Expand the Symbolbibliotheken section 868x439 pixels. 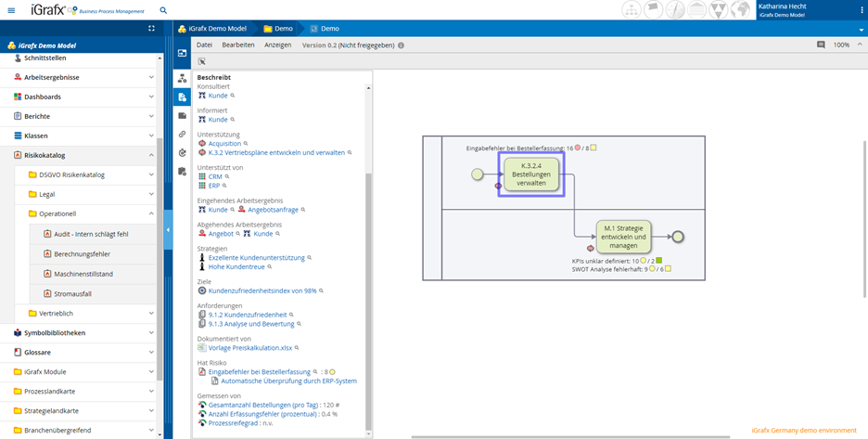coord(151,333)
